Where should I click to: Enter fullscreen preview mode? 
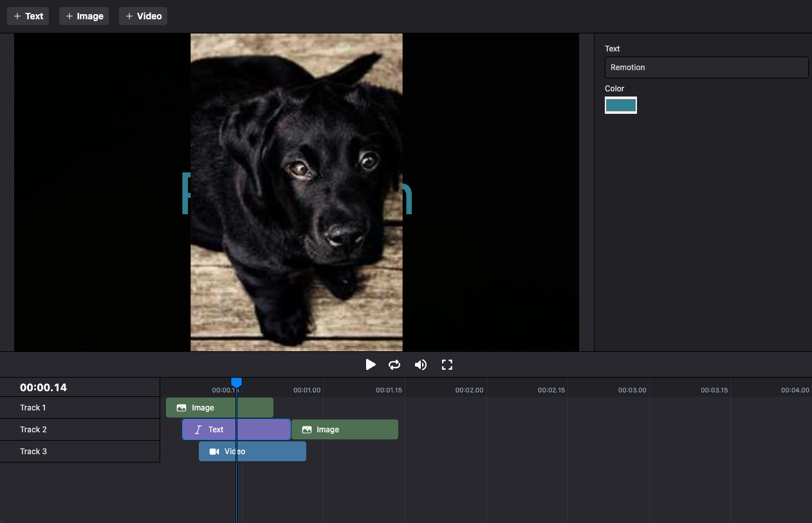coord(447,365)
